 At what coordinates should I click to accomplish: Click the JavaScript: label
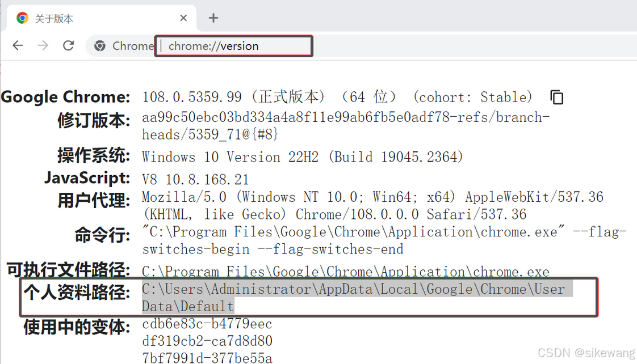coord(87,177)
